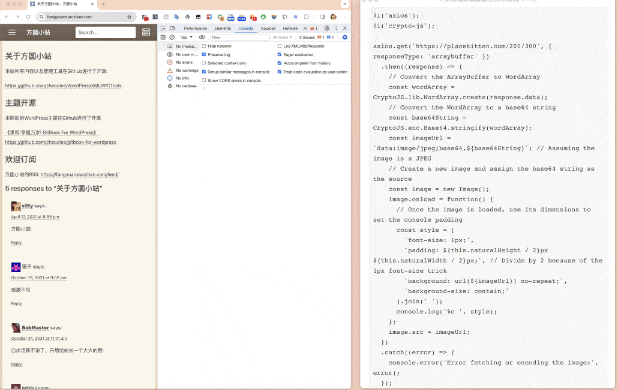Expand more DevTools tabs chevron
Image resolution: width=618 pixels, height=390 pixels.
click(305, 28)
